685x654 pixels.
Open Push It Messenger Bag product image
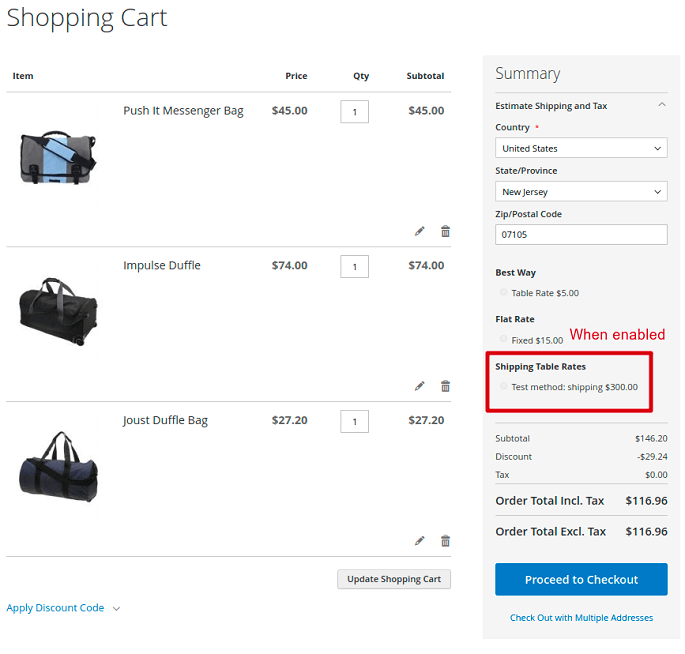[x=58, y=157]
